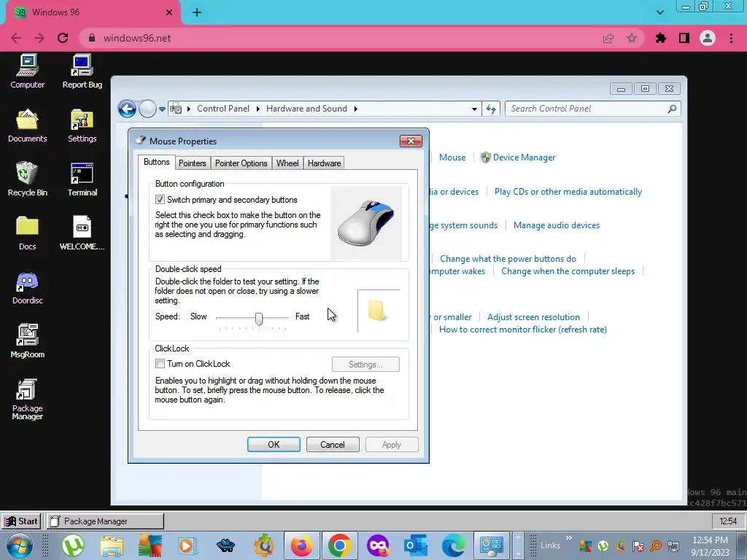This screenshot has width=747, height=560.
Task: Switch to the Pointers tab
Action: click(193, 163)
